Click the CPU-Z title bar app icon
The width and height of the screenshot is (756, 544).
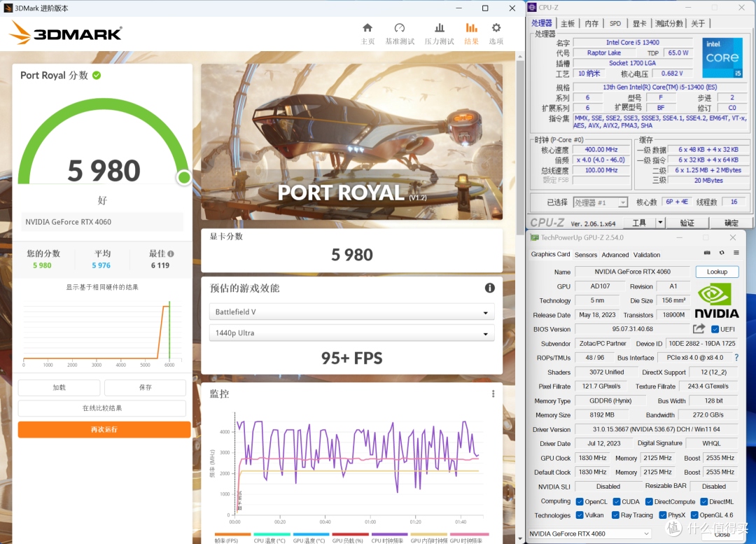point(532,8)
